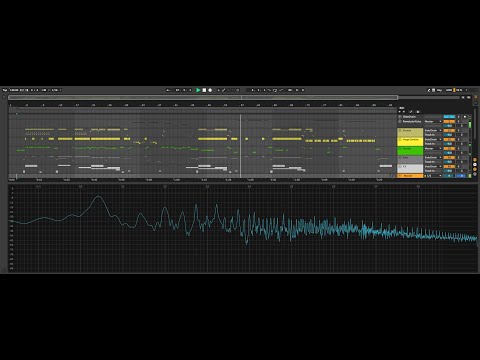This screenshot has height=360, width=480.
Task: Click the white stop button
Action: click(204, 90)
